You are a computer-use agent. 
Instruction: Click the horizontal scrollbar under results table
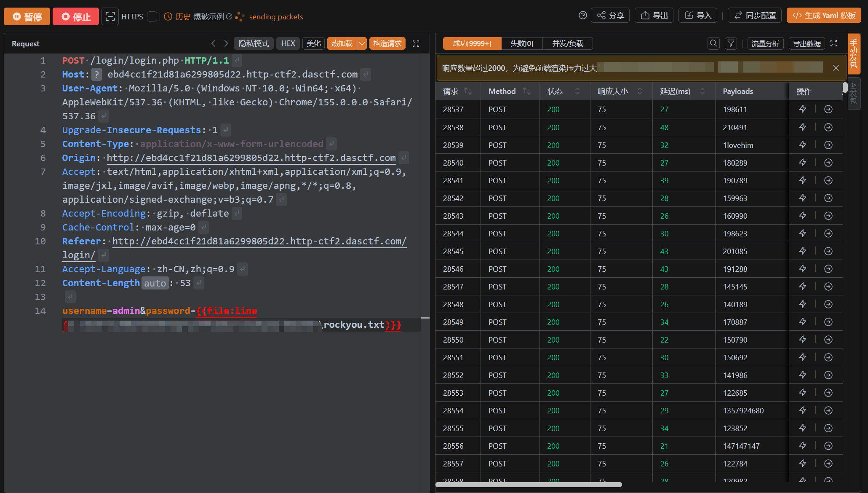[529, 485]
